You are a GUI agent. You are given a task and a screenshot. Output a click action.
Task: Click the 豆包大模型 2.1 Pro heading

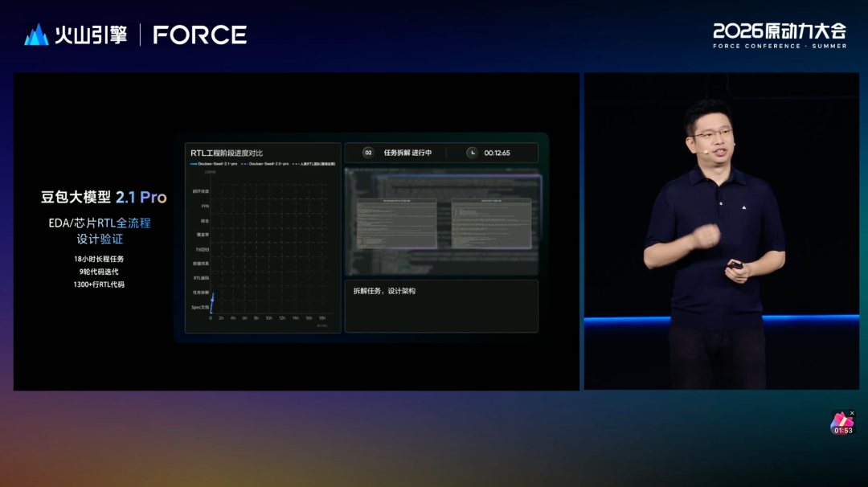pyautogui.click(x=104, y=197)
